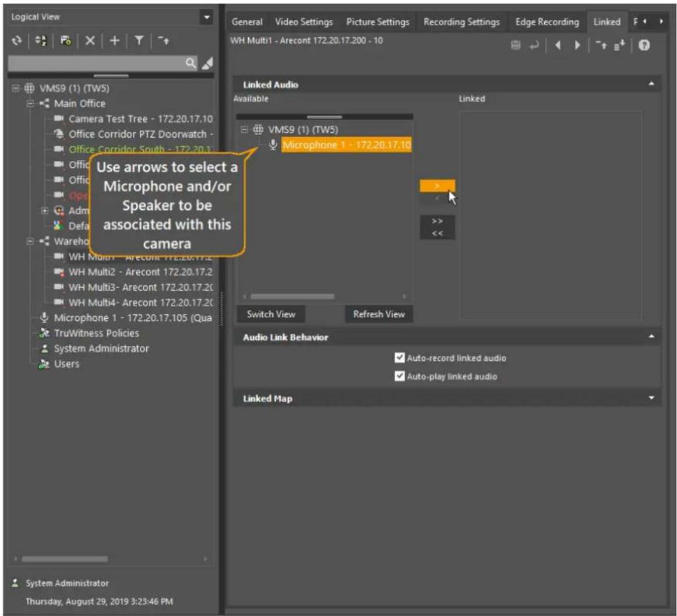The width and height of the screenshot is (677, 616).
Task: Select System Administrator tree node
Action: (101, 349)
